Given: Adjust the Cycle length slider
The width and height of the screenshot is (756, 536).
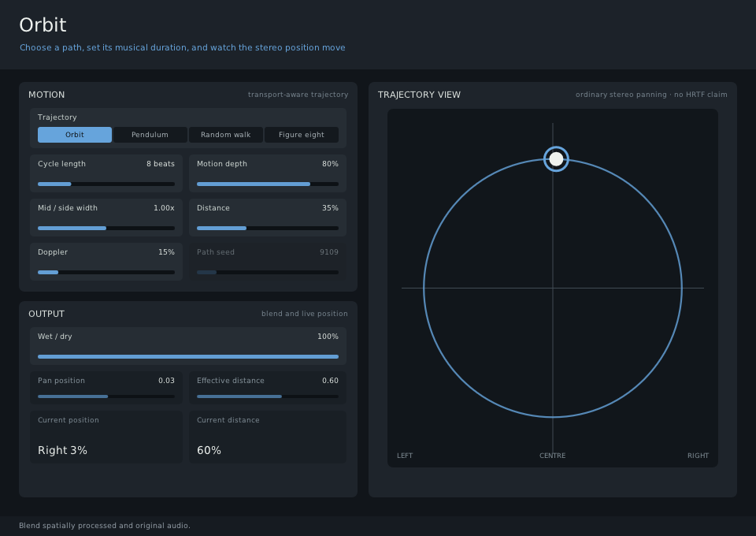Looking at the screenshot, I should [106, 184].
